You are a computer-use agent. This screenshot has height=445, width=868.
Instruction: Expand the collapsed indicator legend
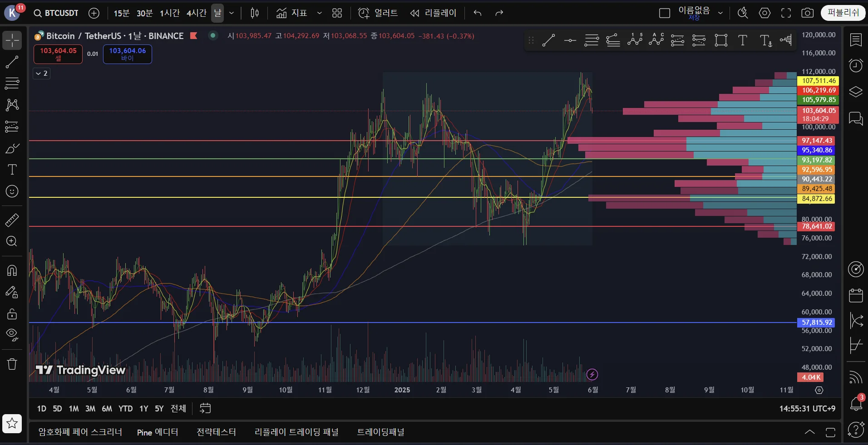click(41, 73)
